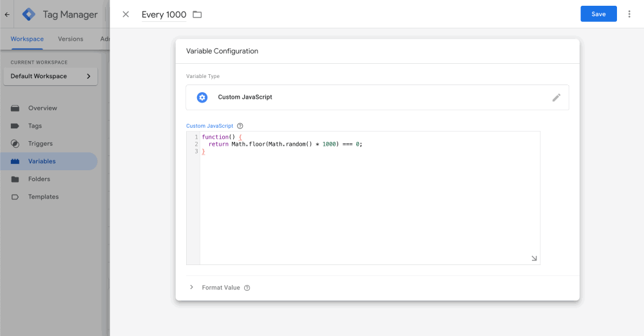The height and width of the screenshot is (336, 644).
Task: Click the folder icon beside Every 1000
Action: click(x=197, y=14)
